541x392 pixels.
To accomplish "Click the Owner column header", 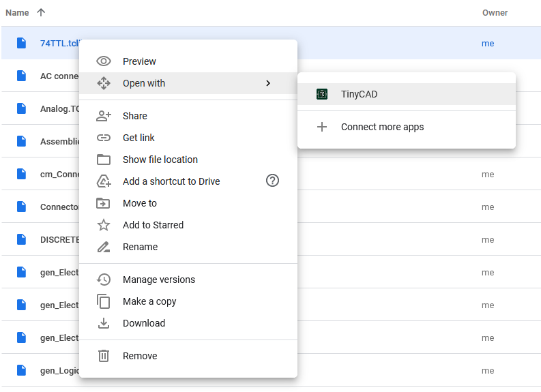I will (495, 12).
